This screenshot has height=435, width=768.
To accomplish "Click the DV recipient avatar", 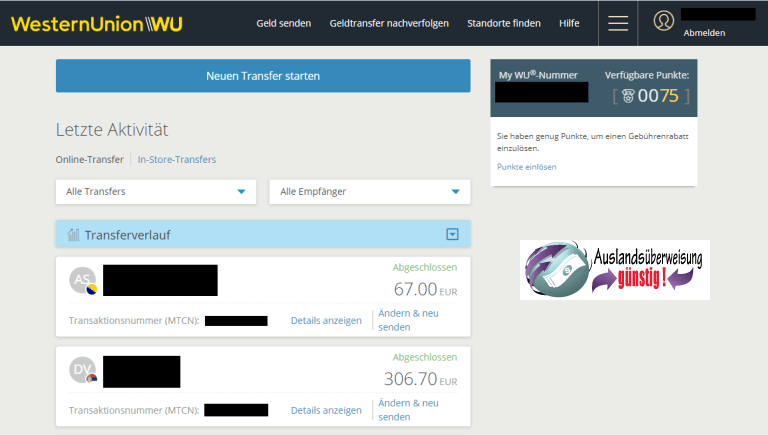I will 82,370.
